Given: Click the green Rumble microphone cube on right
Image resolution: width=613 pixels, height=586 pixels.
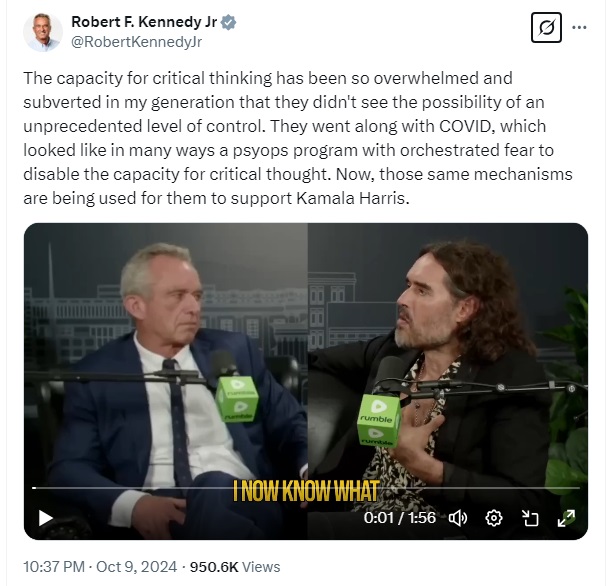Looking at the screenshot, I should click(x=379, y=420).
